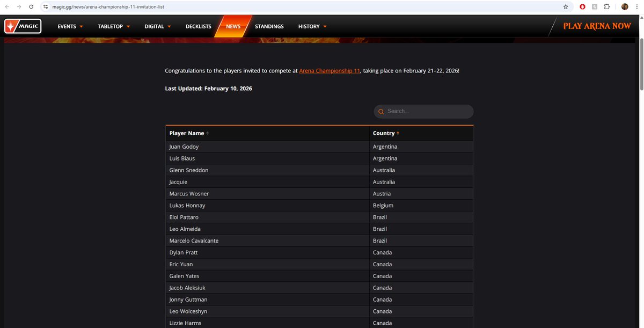Select the Luis Biaus cell
This screenshot has height=328, width=644.
(267, 158)
